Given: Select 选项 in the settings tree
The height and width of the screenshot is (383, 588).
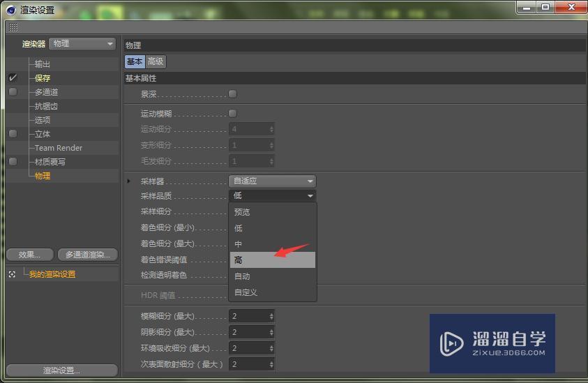Looking at the screenshot, I should click(43, 120).
